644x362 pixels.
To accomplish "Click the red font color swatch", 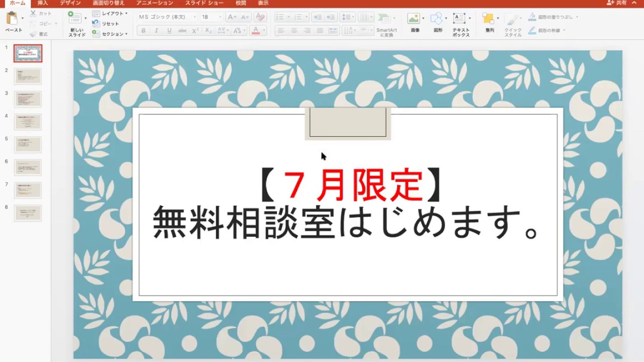I will (256, 31).
